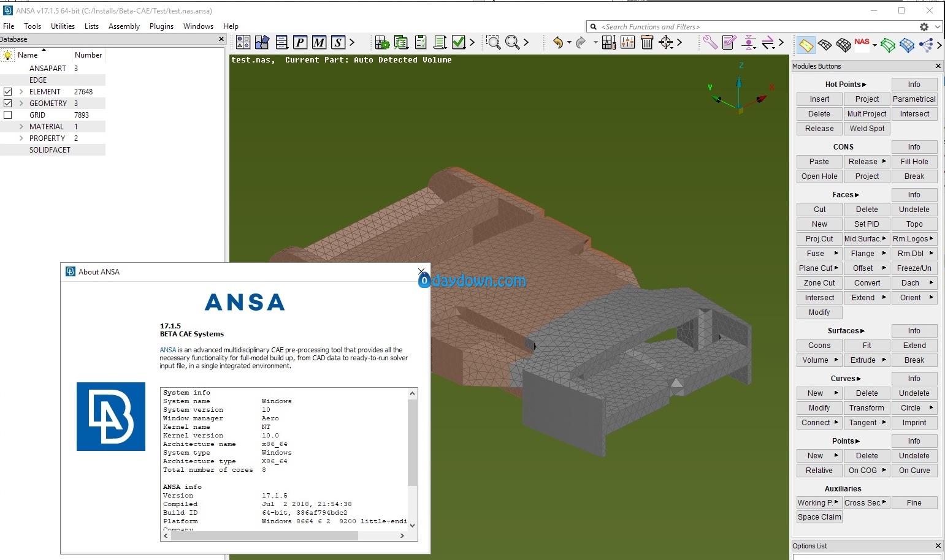Click the gray Redo arrow
This screenshot has height=560, width=945.
pyautogui.click(x=581, y=42)
